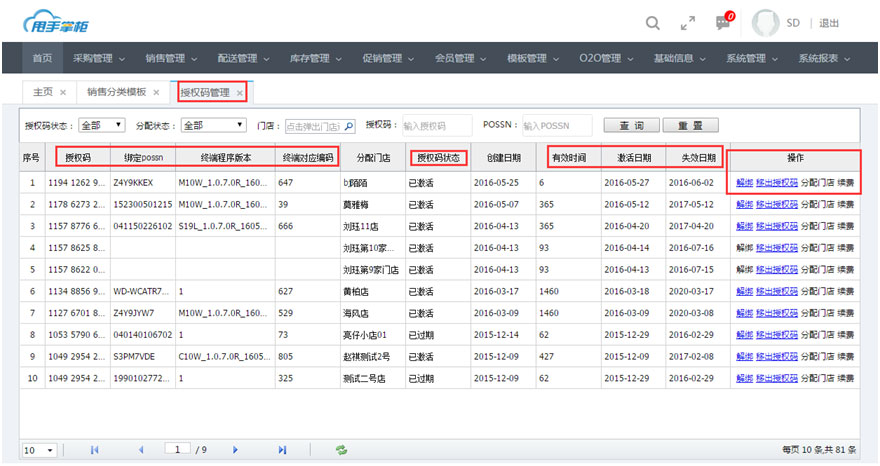This screenshot has width=880, height=466.
Task: Close the 销售分类模板 tab
Action: point(156,93)
